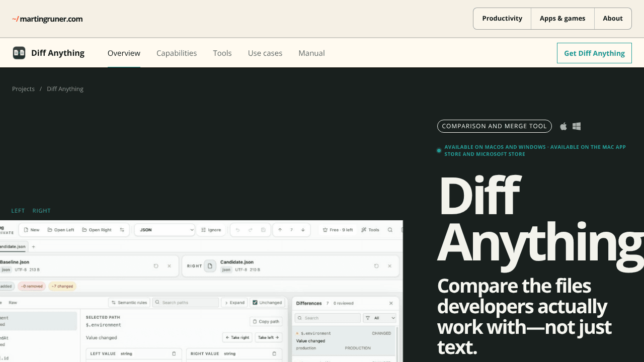The height and width of the screenshot is (362, 644).
Task: Click the Take right button
Action: pyautogui.click(x=237, y=337)
